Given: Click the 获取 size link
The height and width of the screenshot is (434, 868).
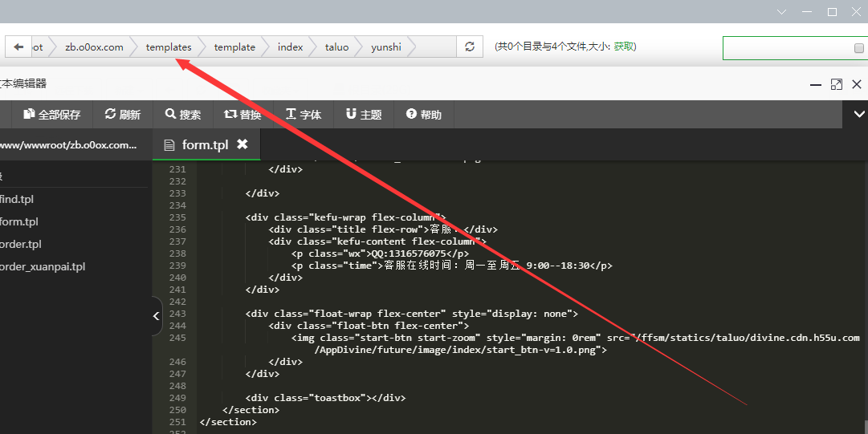Looking at the screenshot, I should click(x=624, y=47).
